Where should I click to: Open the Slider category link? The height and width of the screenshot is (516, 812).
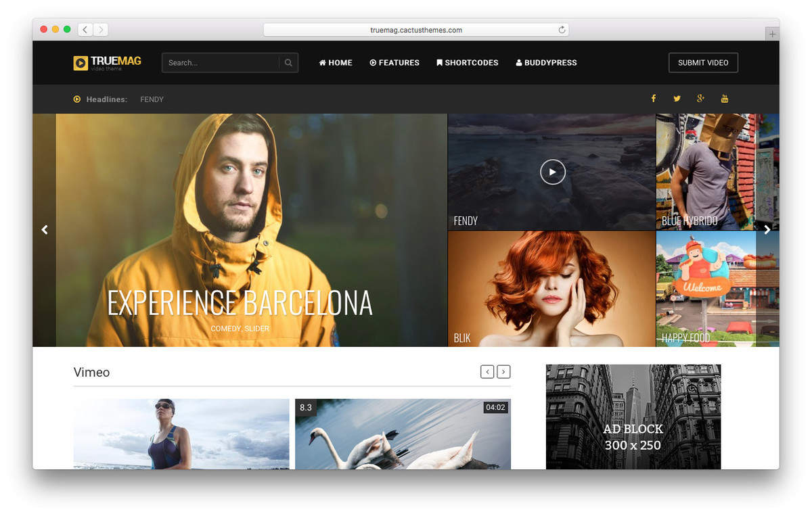(257, 329)
